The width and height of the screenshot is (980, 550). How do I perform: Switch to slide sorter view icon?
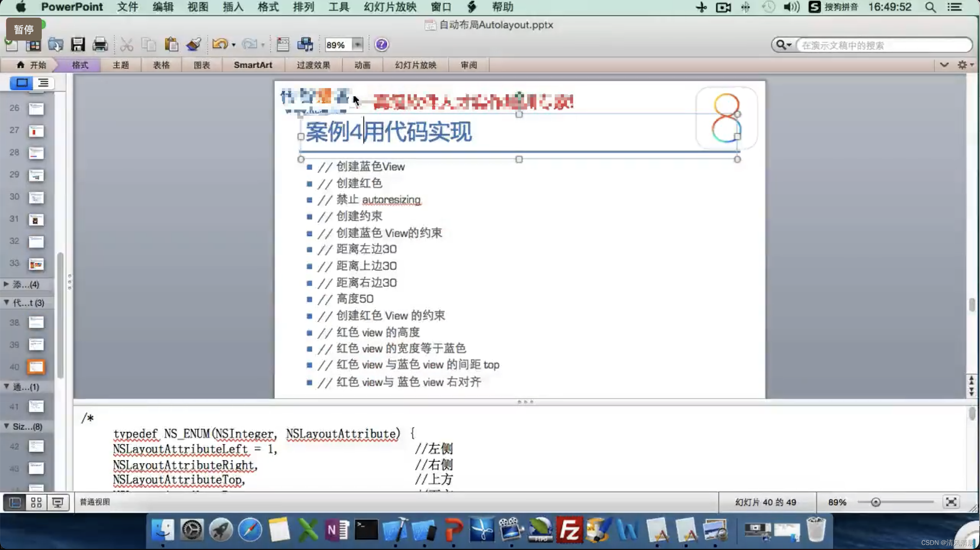coord(36,502)
